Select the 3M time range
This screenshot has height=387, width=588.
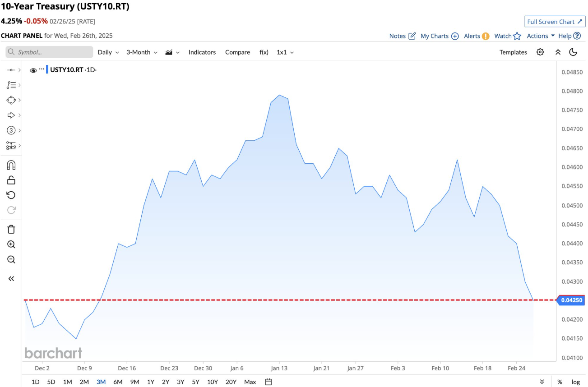pyautogui.click(x=101, y=382)
